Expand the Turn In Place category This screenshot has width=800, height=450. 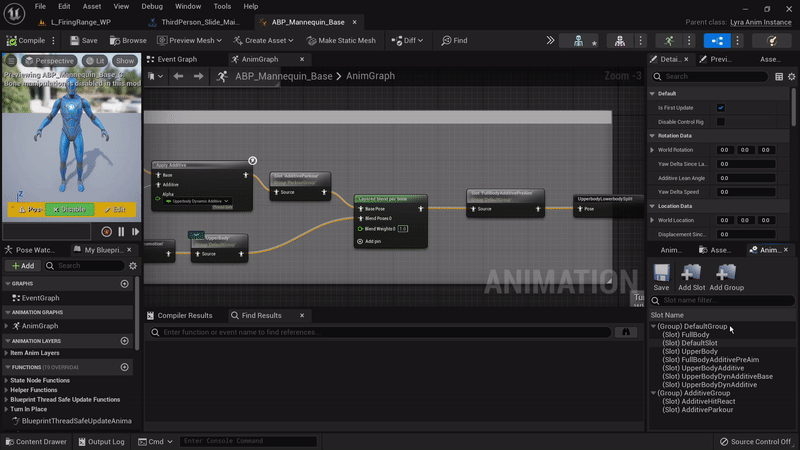6,409
